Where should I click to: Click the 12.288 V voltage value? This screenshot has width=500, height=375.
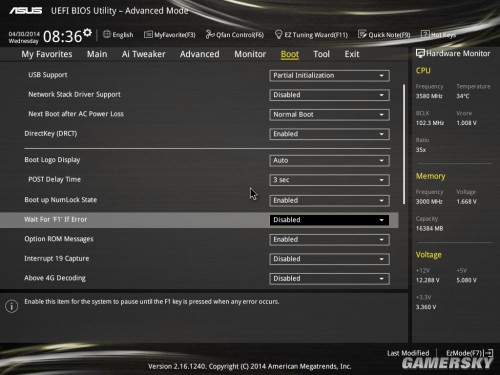[x=428, y=280]
